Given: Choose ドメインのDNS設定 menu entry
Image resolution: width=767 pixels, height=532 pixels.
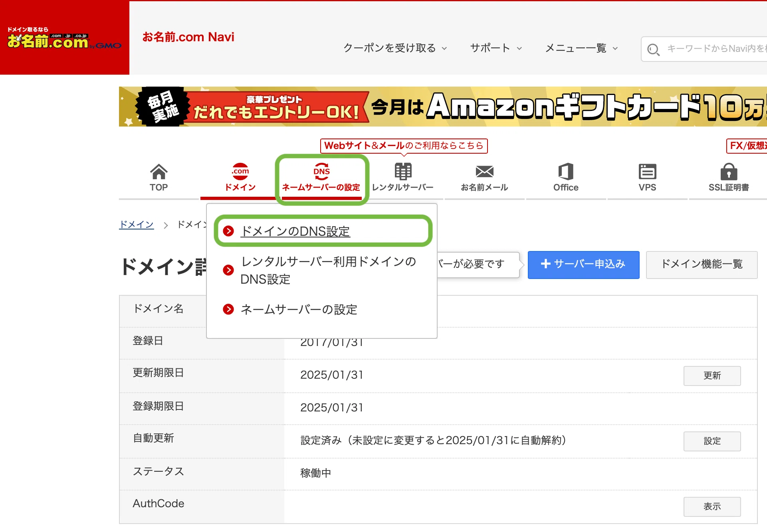Looking at the screenshot, I should (x=295, y=231).
